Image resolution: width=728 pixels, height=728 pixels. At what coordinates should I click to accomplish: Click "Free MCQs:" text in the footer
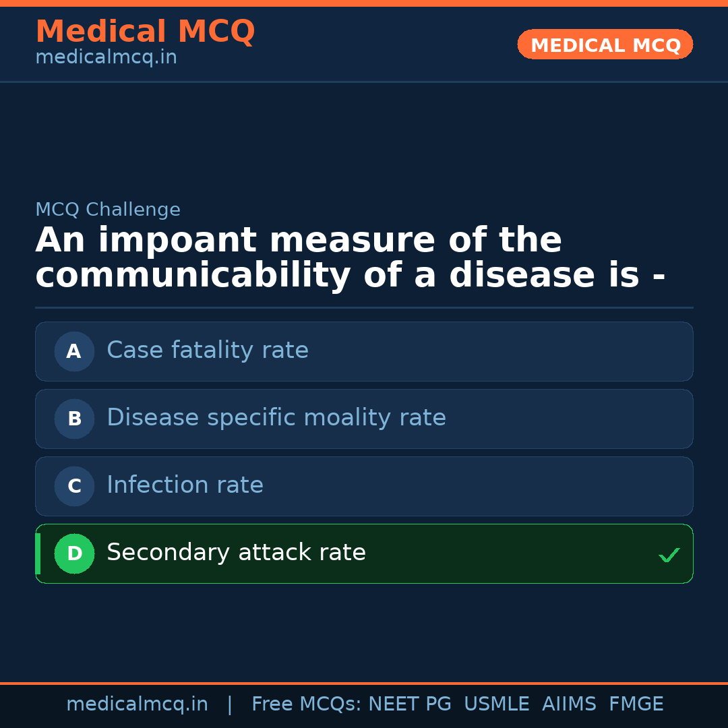coord(307,704)
